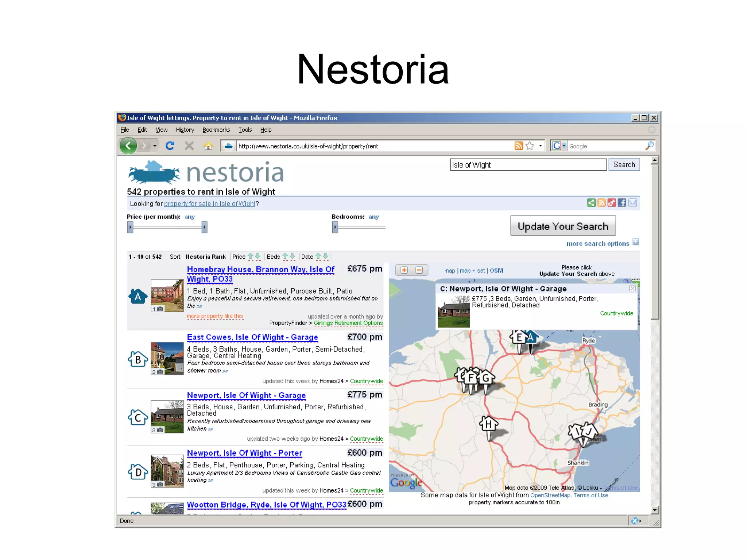Sort by date ascending arrow

[x=318, y=256]
